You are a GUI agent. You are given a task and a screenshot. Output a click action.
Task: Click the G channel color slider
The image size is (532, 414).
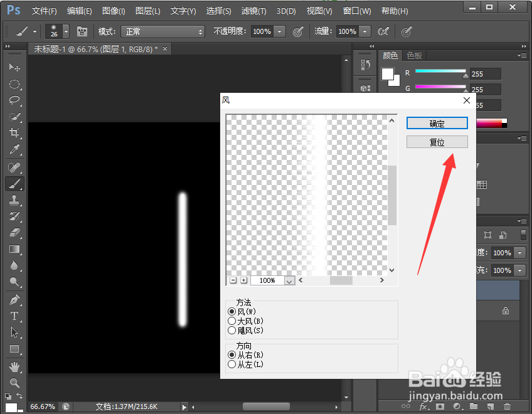pyautogui.click(x=440, y=87)
